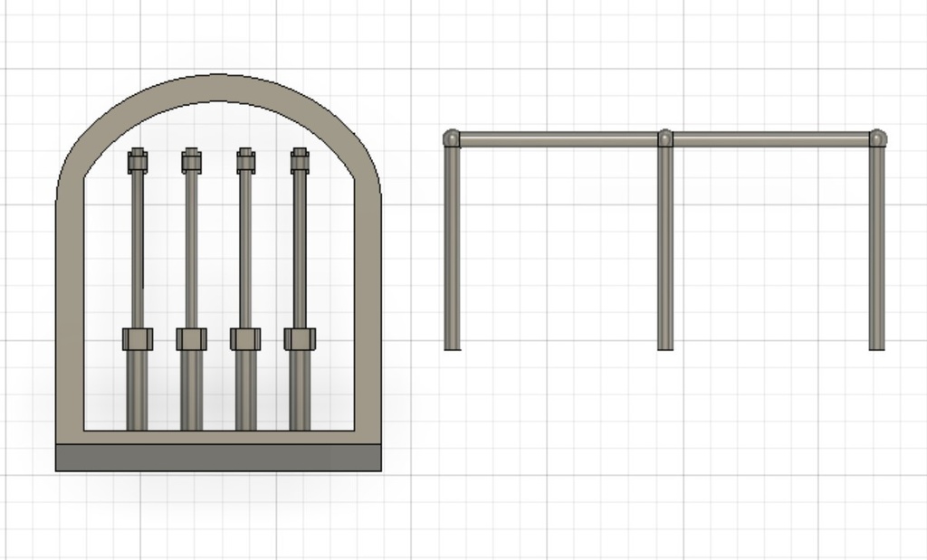Select the left horizontal rail bar segment
Image resolution: width=927 pixels, height=560 pixels.
(559, 139)
